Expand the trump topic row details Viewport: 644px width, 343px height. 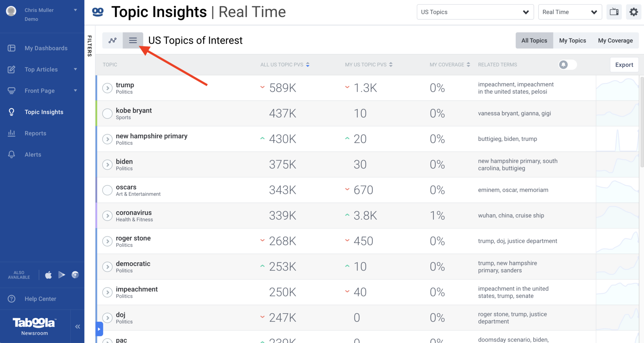click(x=107, y=88)
